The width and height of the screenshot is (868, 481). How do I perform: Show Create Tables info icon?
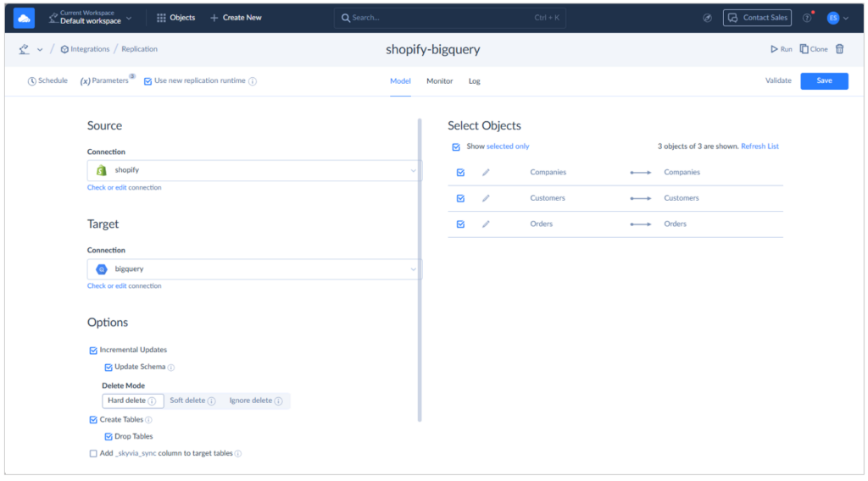[148, 420]
